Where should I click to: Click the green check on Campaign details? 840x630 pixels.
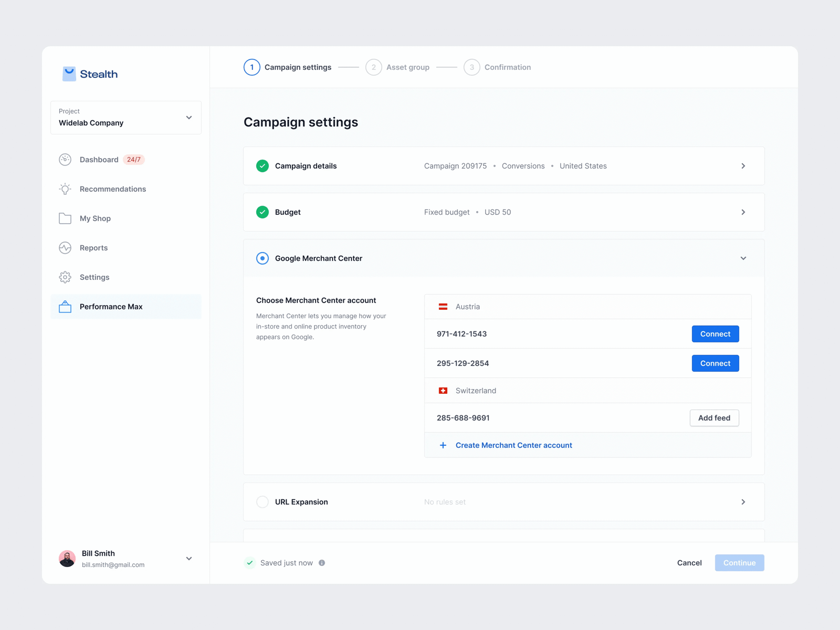[262, 166]
